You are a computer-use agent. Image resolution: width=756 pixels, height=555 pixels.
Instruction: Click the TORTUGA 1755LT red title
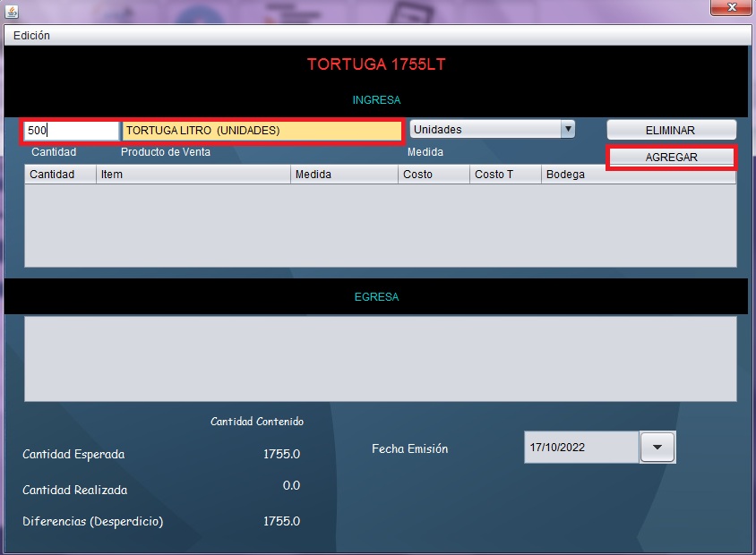376,64
